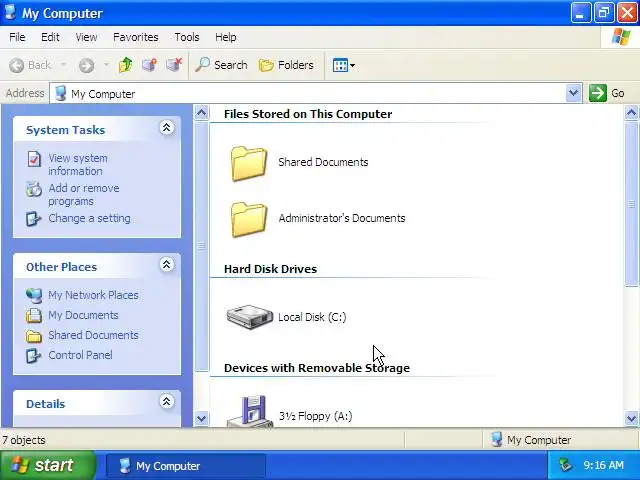
Task: Collapse the Details panel
Action: coord(167,402)
